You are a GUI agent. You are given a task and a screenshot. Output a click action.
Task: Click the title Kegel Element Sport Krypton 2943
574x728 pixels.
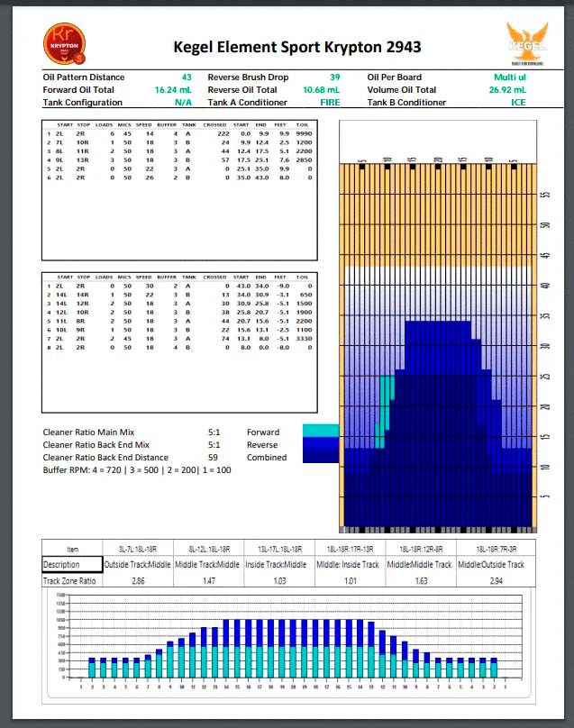(297, 47)
